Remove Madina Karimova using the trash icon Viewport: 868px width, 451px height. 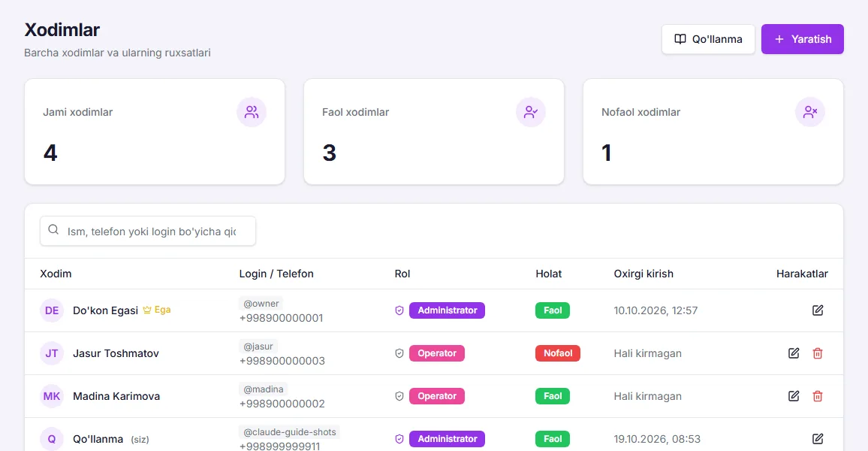click(818, 396)
